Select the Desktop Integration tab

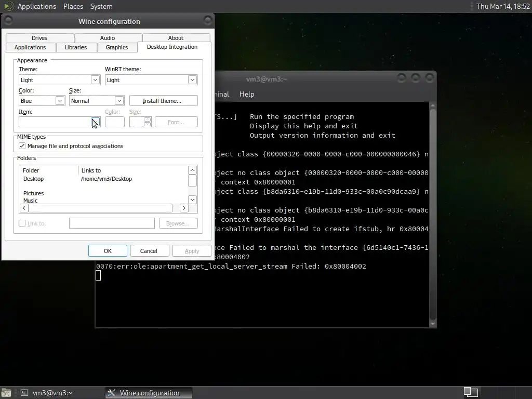point(172,47)
